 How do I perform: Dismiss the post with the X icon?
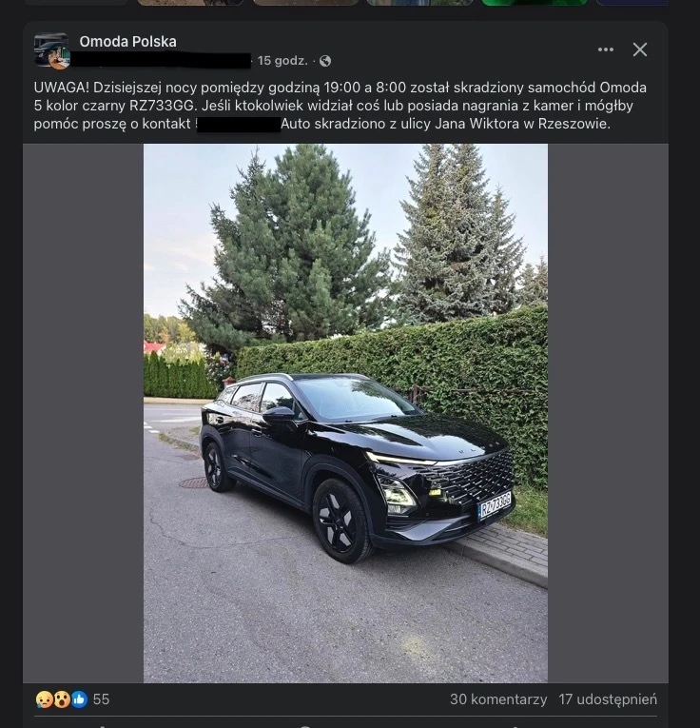tap(640, 49)
